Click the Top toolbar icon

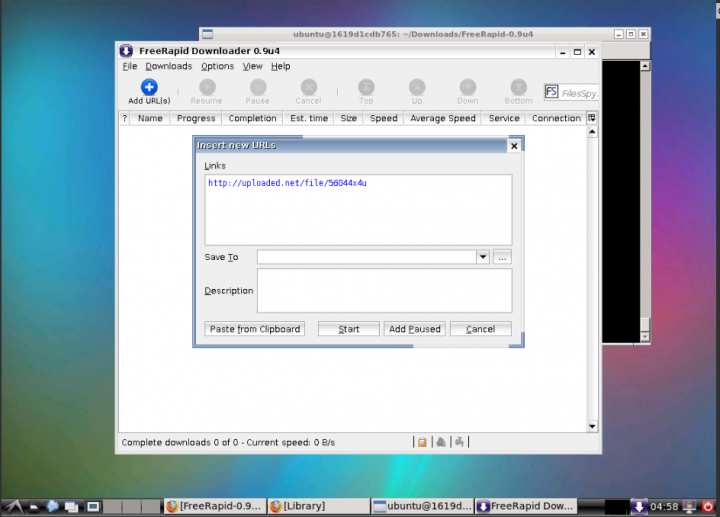point(366,87)
